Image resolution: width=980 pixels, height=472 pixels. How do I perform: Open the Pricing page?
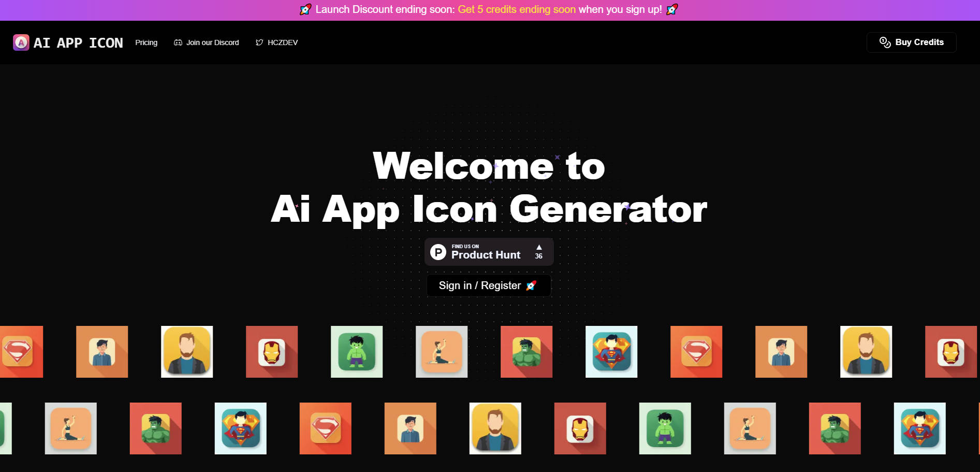click(146, 42)
